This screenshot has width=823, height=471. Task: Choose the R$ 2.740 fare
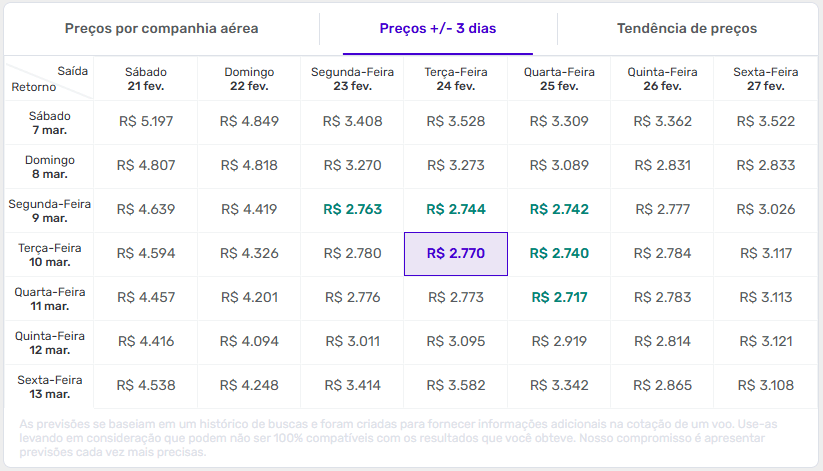pyautogui.click(x=559, y=254)
